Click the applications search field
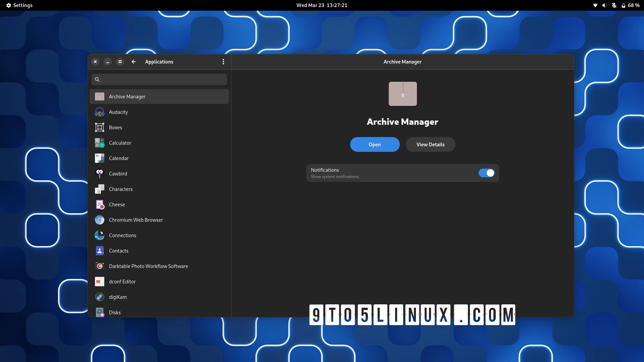The image size is (644, 362). point(159,79)
